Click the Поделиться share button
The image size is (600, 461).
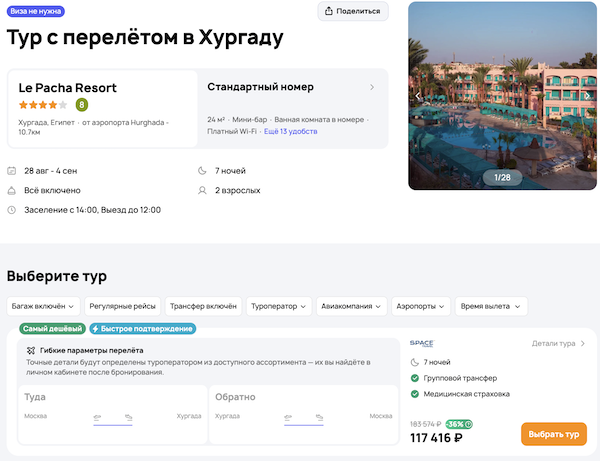(353, 11)
